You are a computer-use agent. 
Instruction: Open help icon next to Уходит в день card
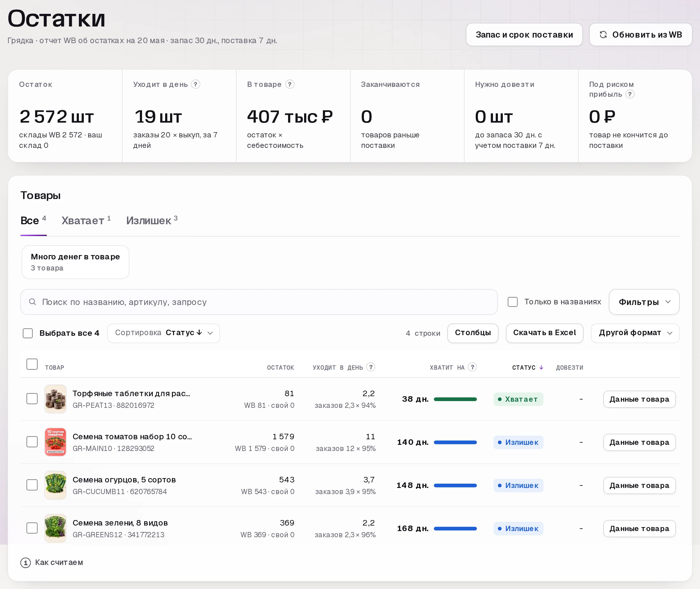point(196,84)
